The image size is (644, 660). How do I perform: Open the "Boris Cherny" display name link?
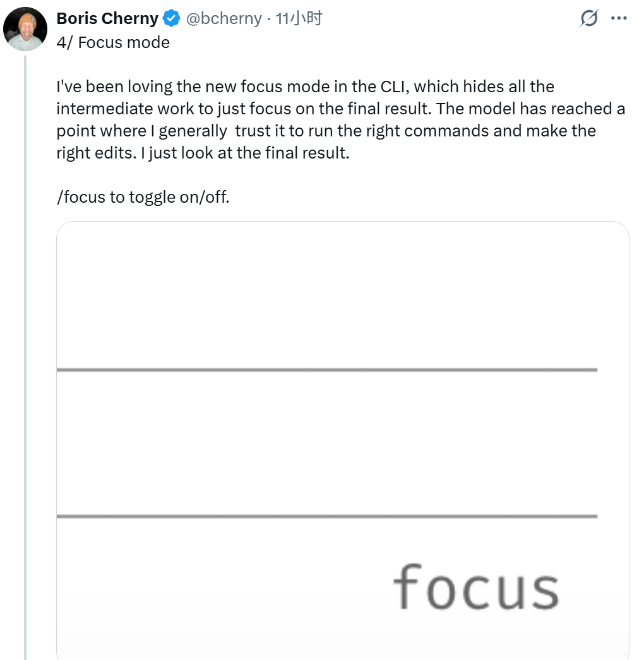point(107,19)
